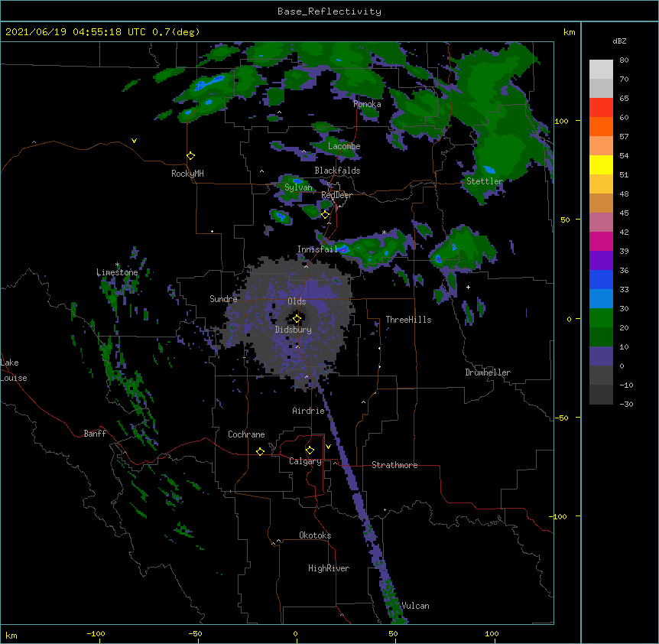This screenshot has width=659, height=644.
Task: Click the Base_Reflectivity title
Action: [x=329, y=11]
